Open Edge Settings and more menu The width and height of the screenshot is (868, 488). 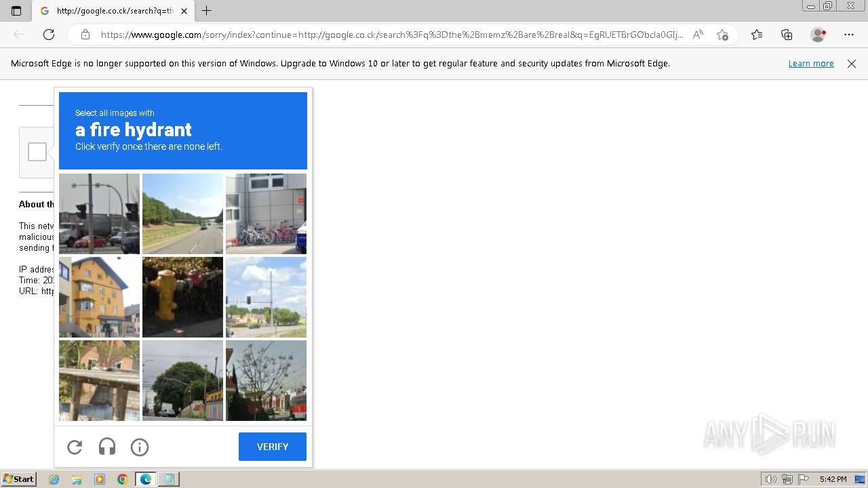pyautogui.click(x=849, y=35)
